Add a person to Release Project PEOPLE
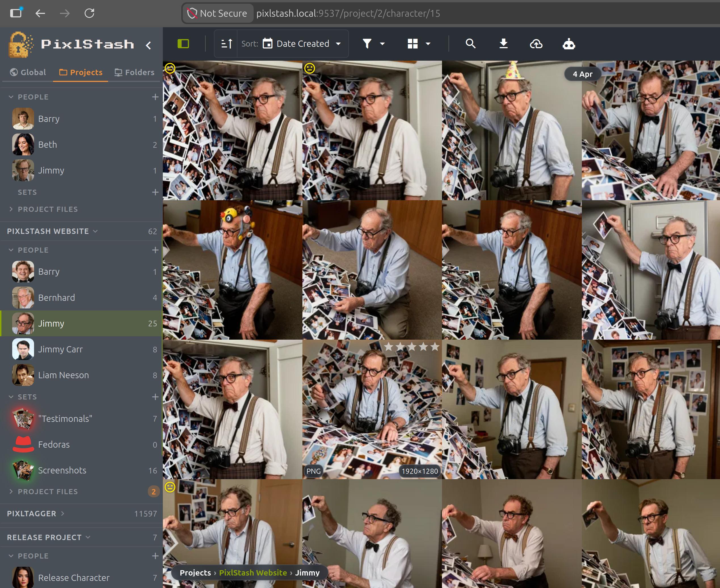This screenshot has width=720, height=588. [x=155, y=556]
